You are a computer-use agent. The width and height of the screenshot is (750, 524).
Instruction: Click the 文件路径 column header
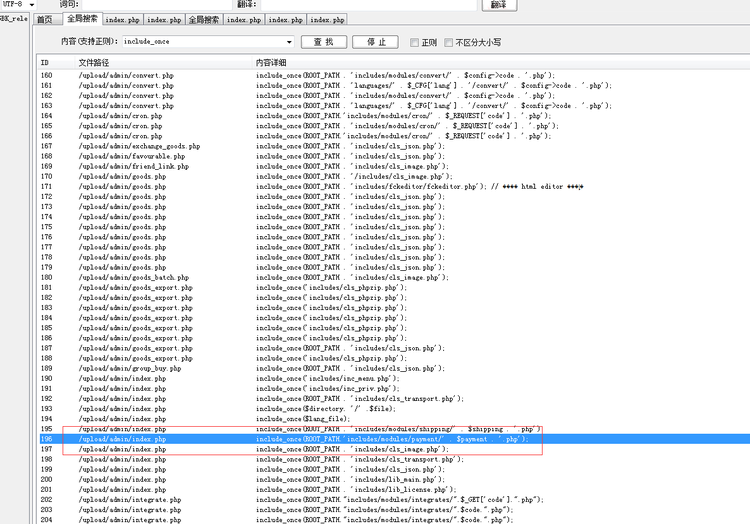(93, 63)
